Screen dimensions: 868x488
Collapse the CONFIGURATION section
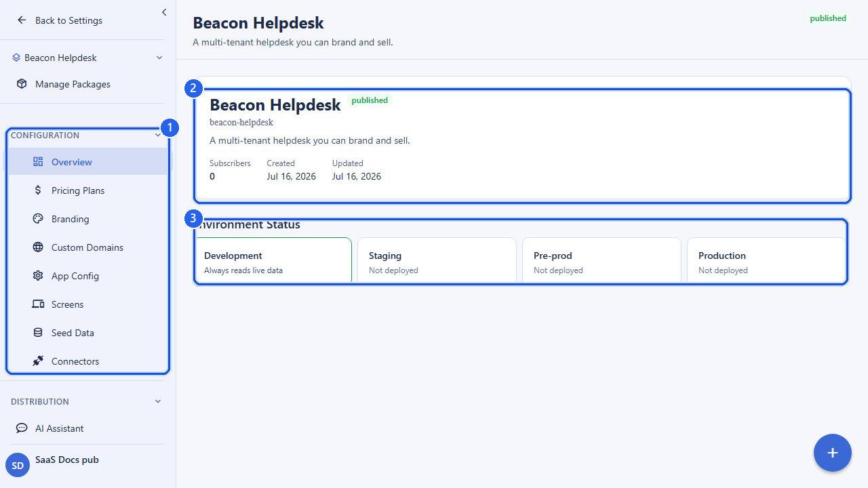pos(158,135)
